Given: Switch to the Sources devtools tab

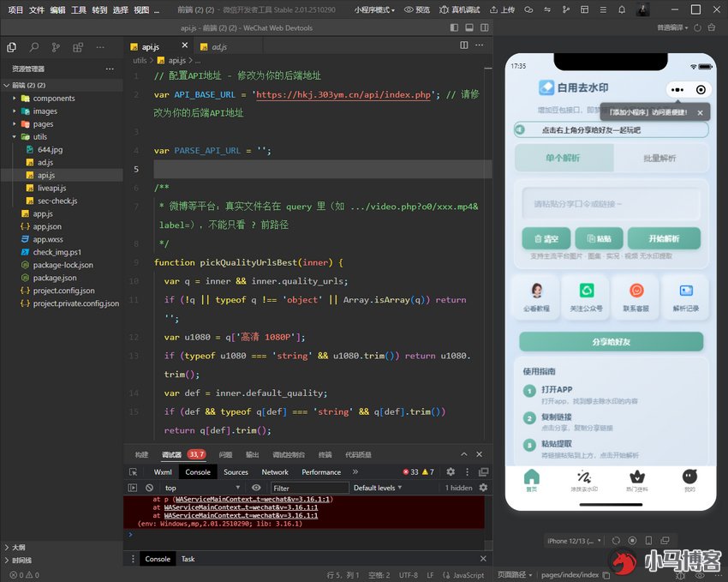Looking at the screenshot, I should point(236,472).
